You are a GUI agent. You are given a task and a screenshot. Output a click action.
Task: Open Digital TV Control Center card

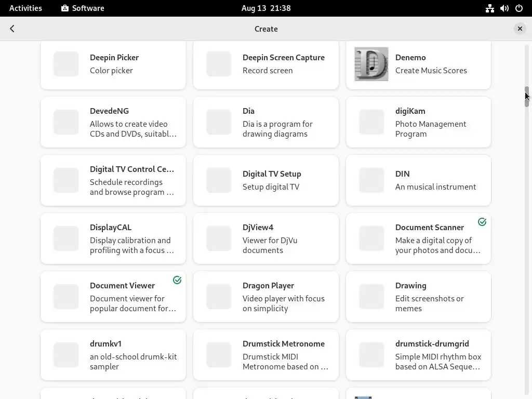[113, 180]
